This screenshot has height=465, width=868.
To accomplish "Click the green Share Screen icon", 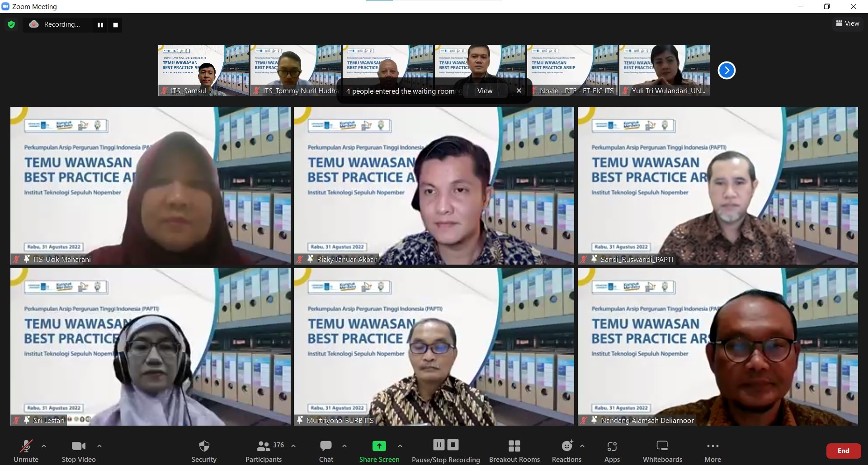I will click(379, 446).
